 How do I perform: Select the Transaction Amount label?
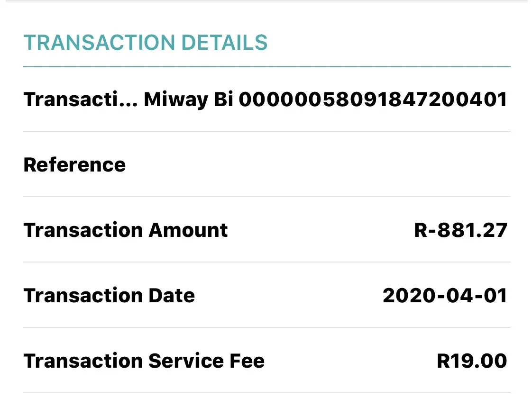pos(126,230)
